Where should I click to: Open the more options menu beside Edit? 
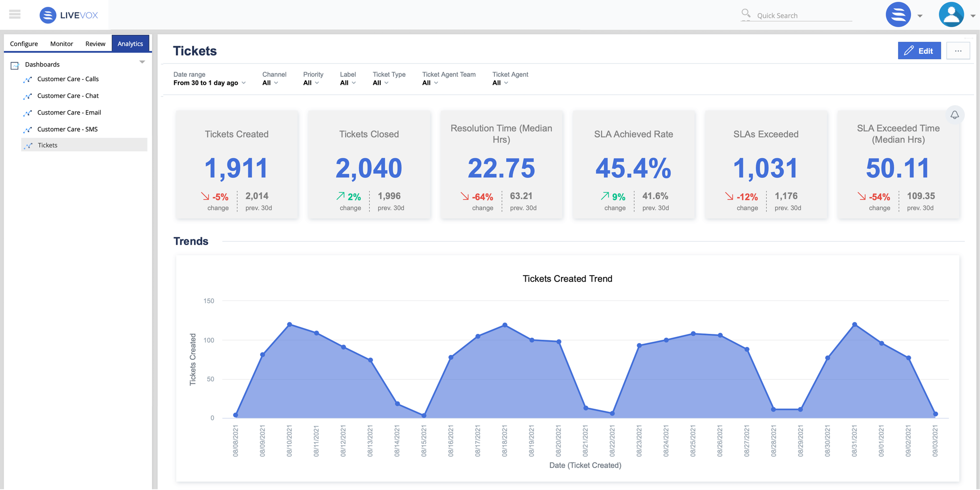(958, 50)
